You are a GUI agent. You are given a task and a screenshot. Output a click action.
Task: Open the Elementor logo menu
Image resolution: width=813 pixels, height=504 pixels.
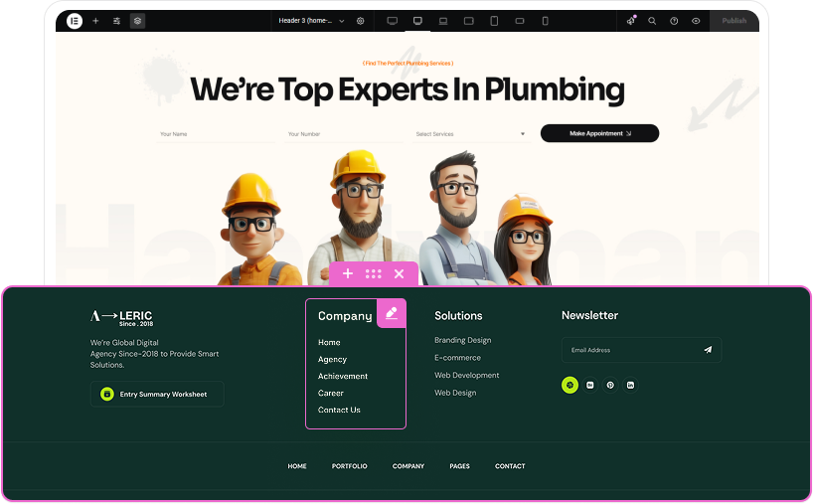click(x=75, y=20)
